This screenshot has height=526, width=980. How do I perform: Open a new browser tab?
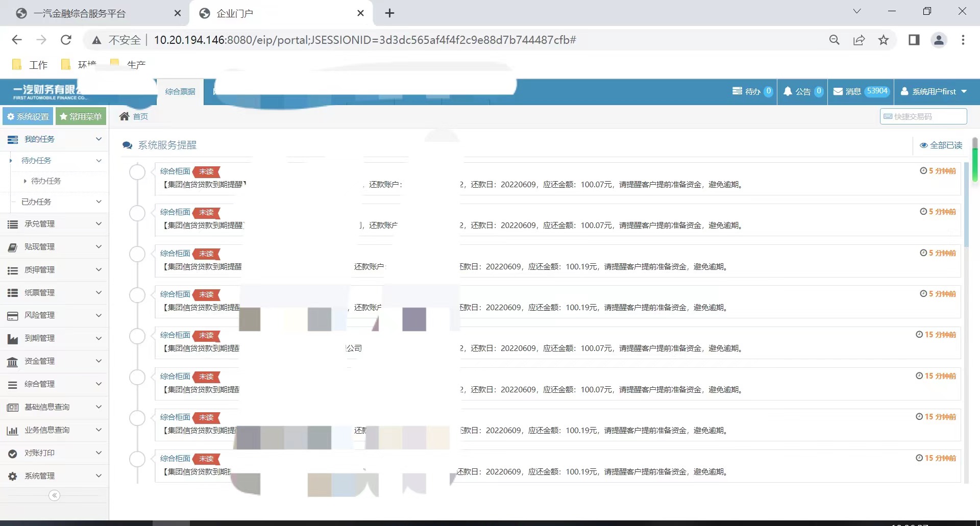coord(389,13)
